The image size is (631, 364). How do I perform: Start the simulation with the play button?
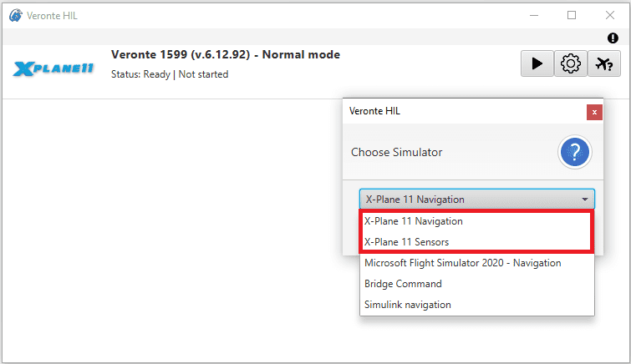pos(537,63)
